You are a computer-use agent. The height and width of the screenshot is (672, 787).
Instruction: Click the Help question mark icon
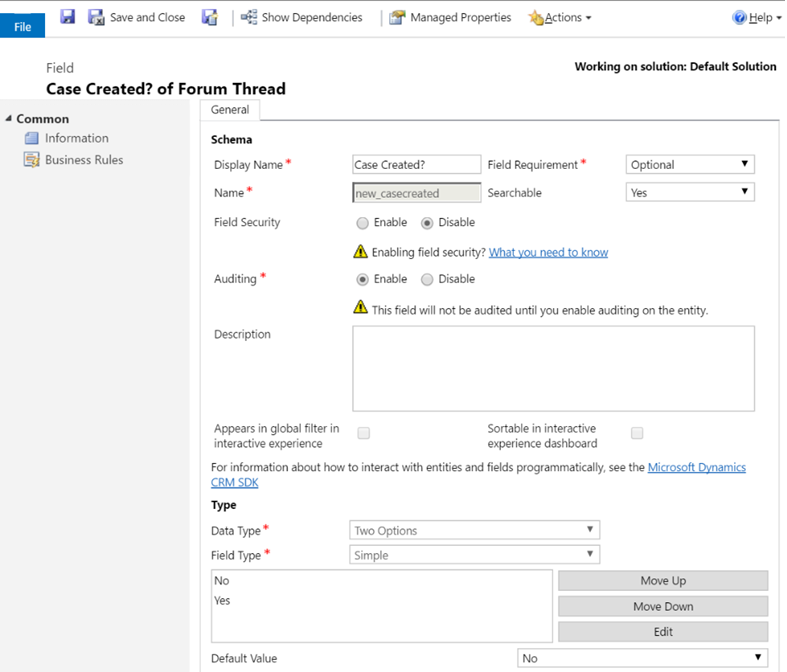(x=740, y=18)
